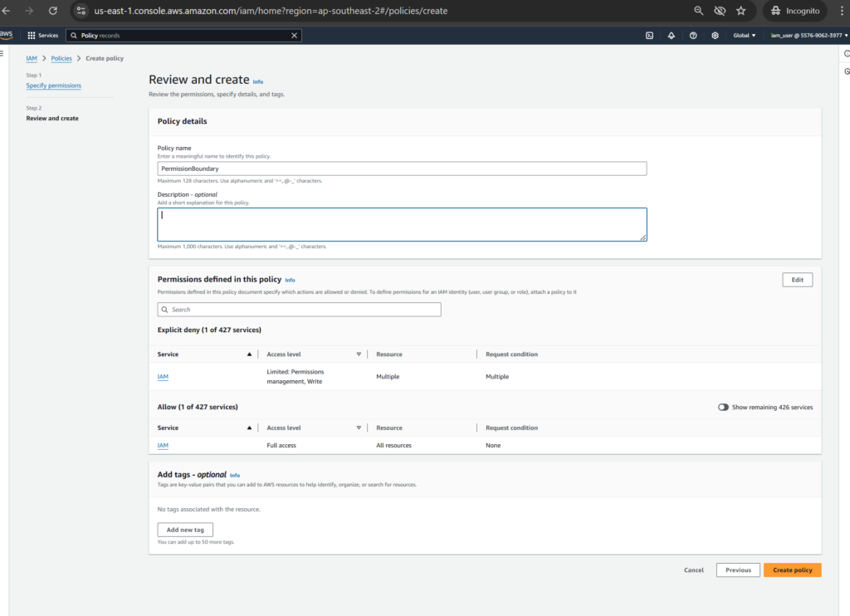Viewport: 850px width, 616px height.
Task: Click Add new tag button
Action: click(x=185, y=530)
